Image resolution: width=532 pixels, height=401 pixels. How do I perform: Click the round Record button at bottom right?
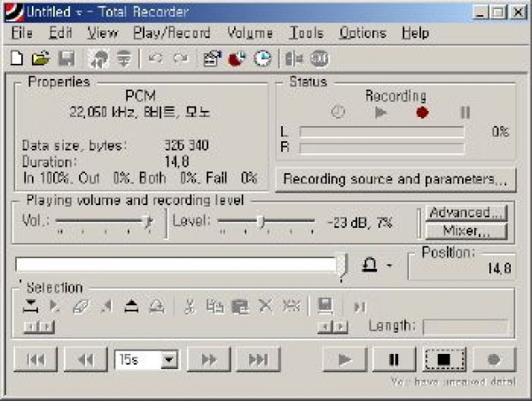pos(494,359)
